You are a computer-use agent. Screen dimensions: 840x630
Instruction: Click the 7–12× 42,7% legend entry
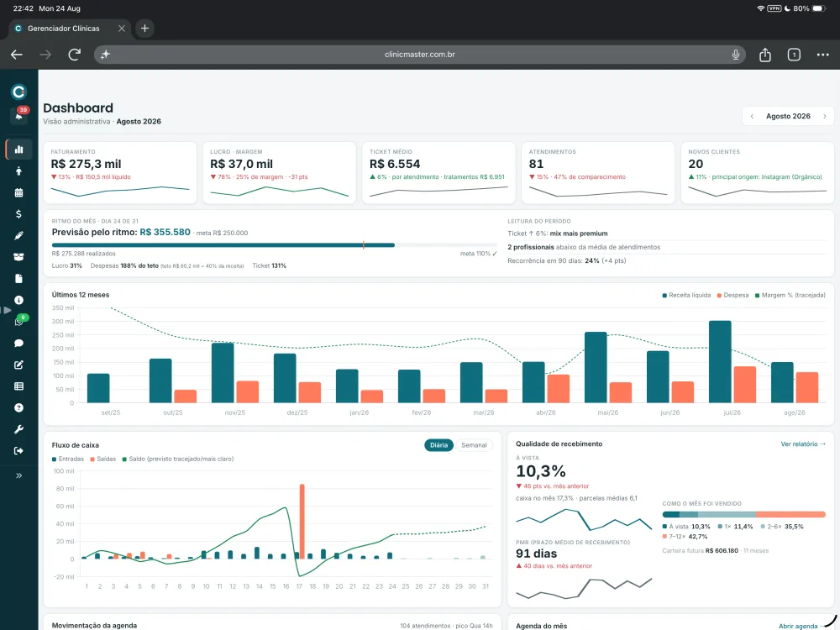point(685,536)
